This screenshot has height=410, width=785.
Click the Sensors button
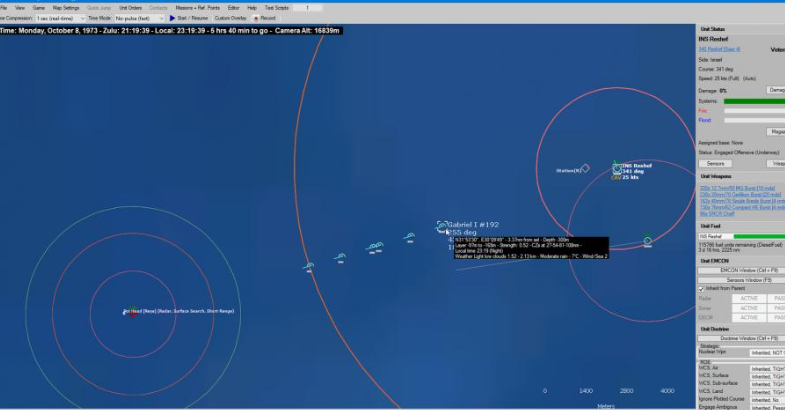715,164
